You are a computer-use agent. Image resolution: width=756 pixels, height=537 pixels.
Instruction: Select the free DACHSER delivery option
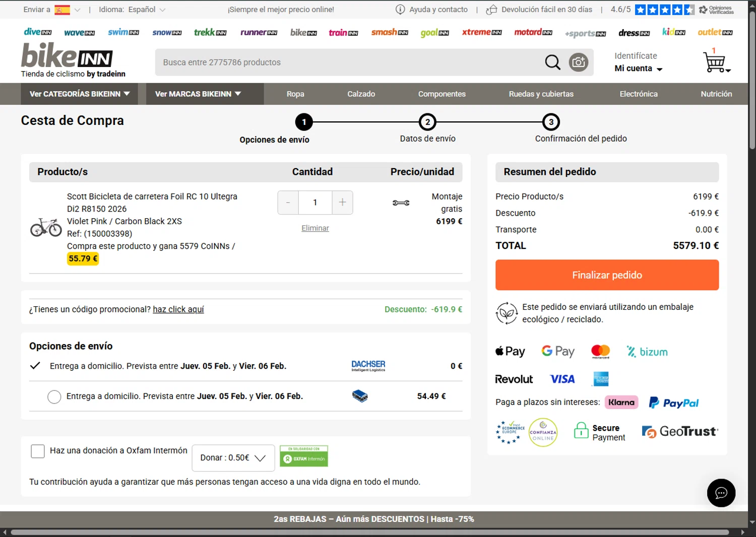(35, 366)
